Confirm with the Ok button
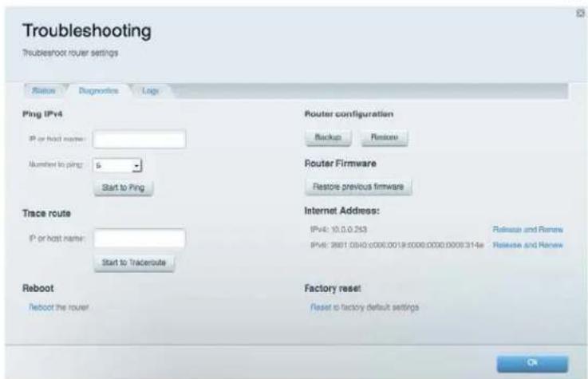The width and height of the screenshot is (588, 379). coord(532,363)
